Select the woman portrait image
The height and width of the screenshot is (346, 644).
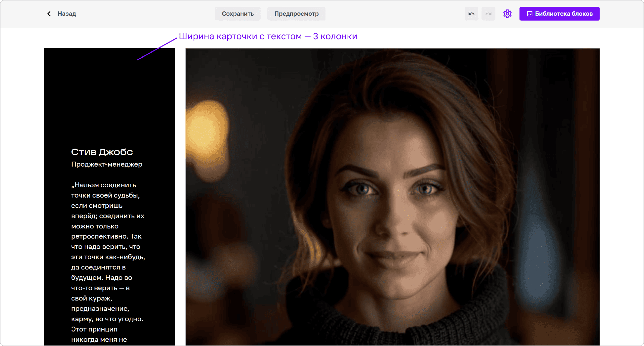393,197
